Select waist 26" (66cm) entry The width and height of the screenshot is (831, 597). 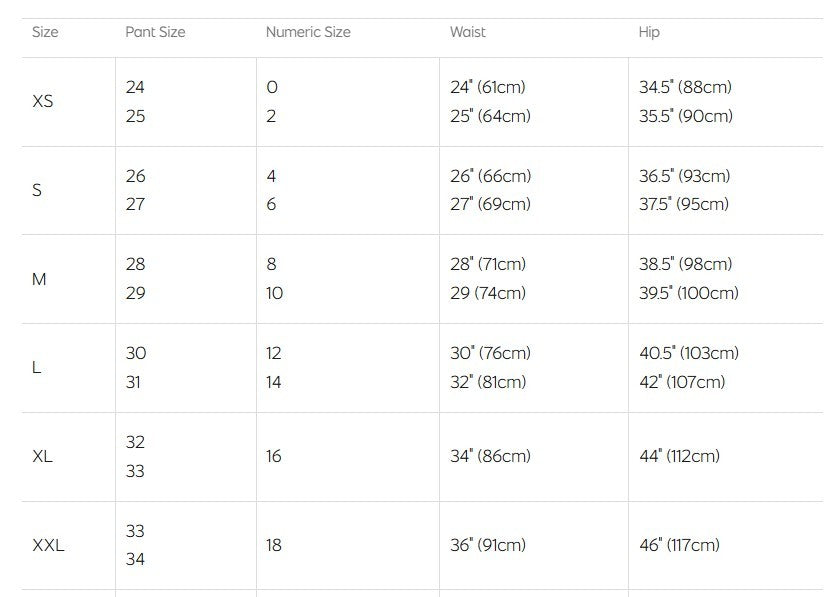(x=490, y=176)
